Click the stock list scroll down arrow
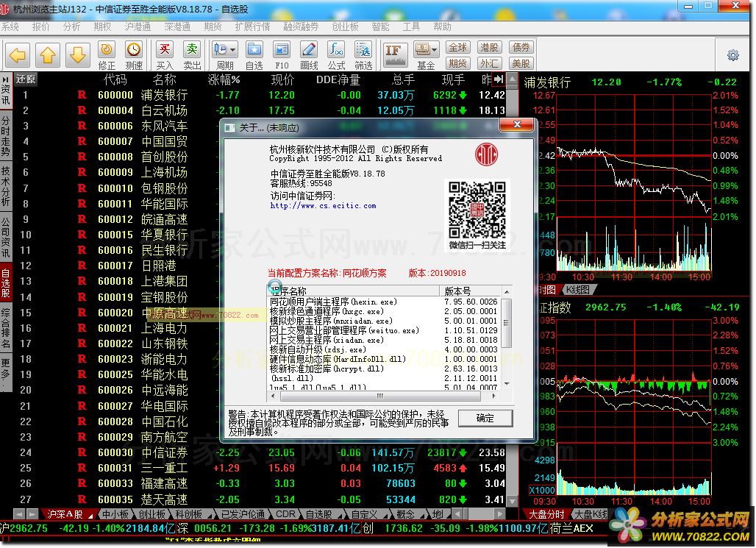This screenshot has height=548, width=756. pos(513,501)
